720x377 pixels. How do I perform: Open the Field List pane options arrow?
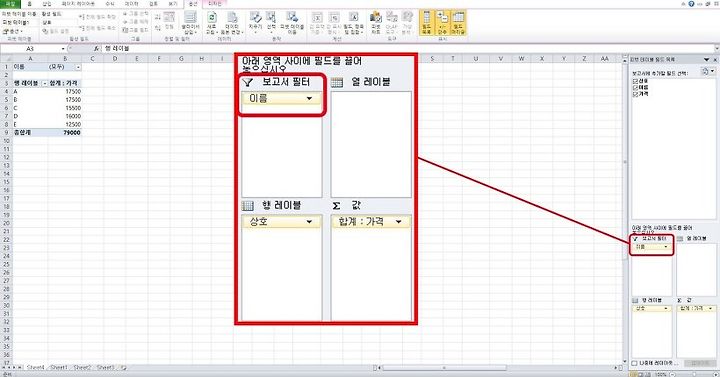pos(706,60)
